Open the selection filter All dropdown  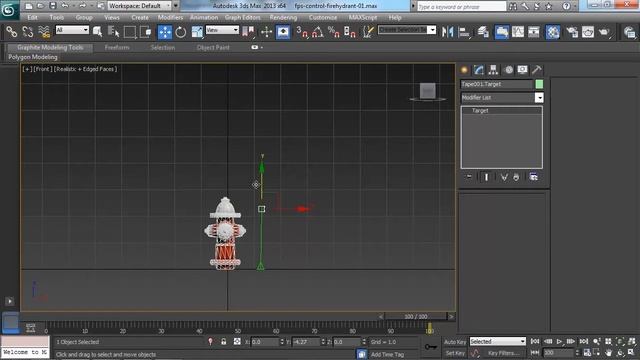[x=72, y=30]
